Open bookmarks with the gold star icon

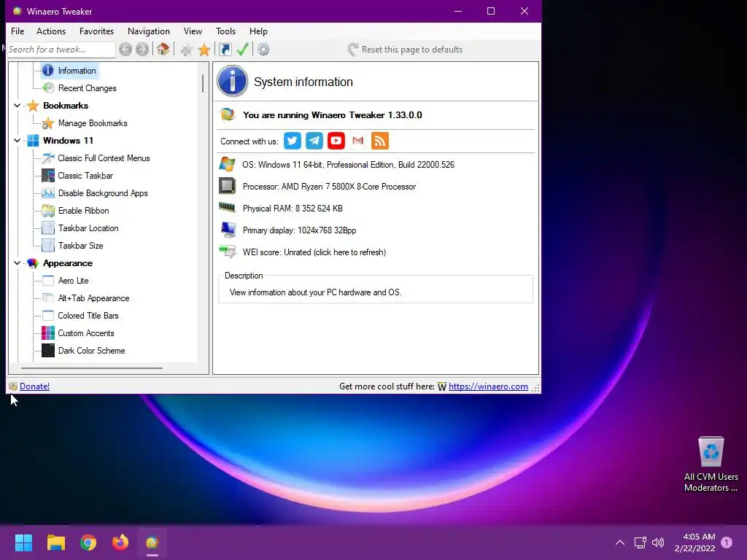(204, 50)
